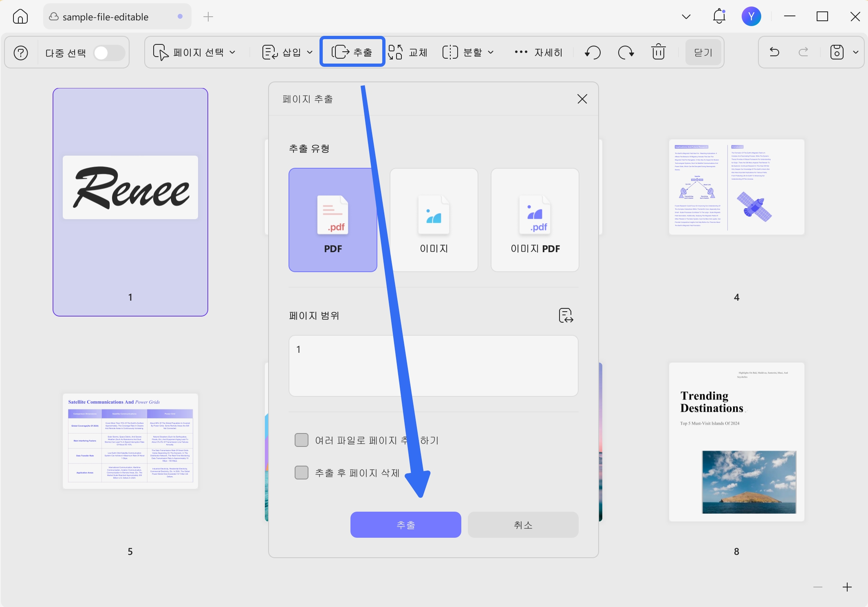Close the 페이지 추출 dialog
Screen dimensions: 868x607
pos(582,99)
